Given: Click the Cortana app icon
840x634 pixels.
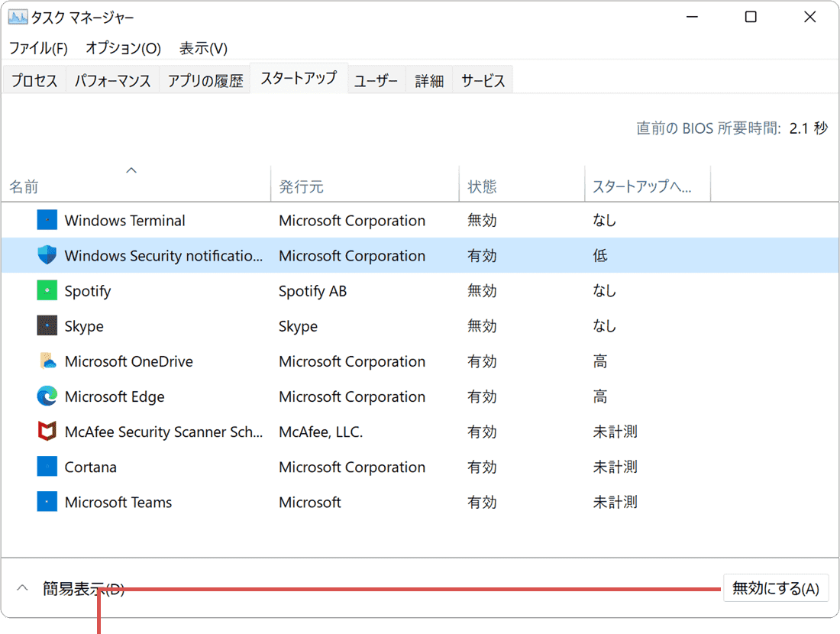Looking at the screenshot, I should [x=47, y=466].
